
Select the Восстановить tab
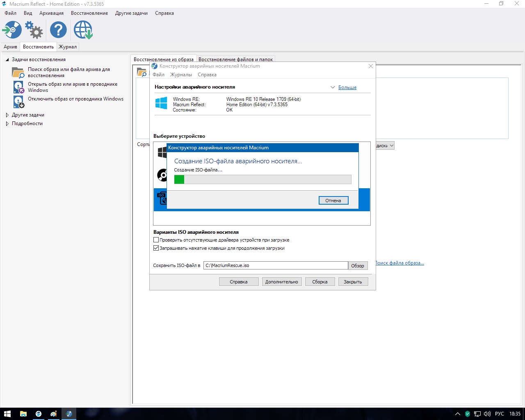coord(38,47)
